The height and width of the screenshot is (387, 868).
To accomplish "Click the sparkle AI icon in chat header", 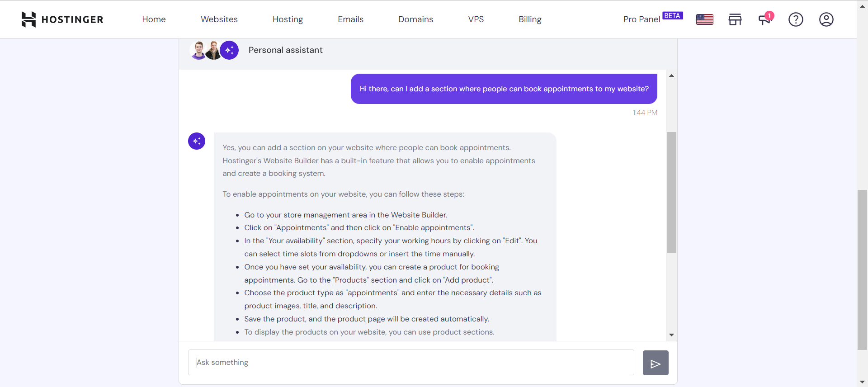I will click(x=229, y=50).
